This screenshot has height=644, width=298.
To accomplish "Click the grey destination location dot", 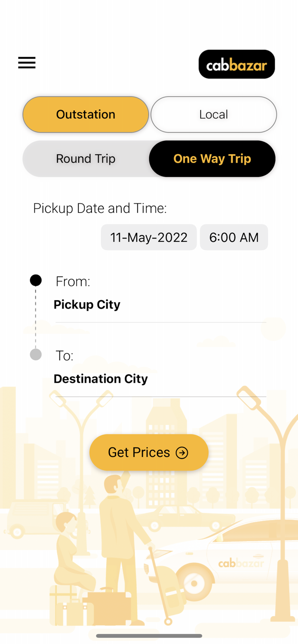I will coord(36,354).
